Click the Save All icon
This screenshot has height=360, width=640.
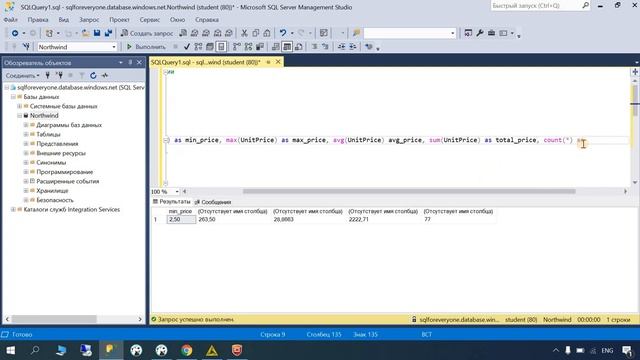pyautogui.click(x=108, y=33)
